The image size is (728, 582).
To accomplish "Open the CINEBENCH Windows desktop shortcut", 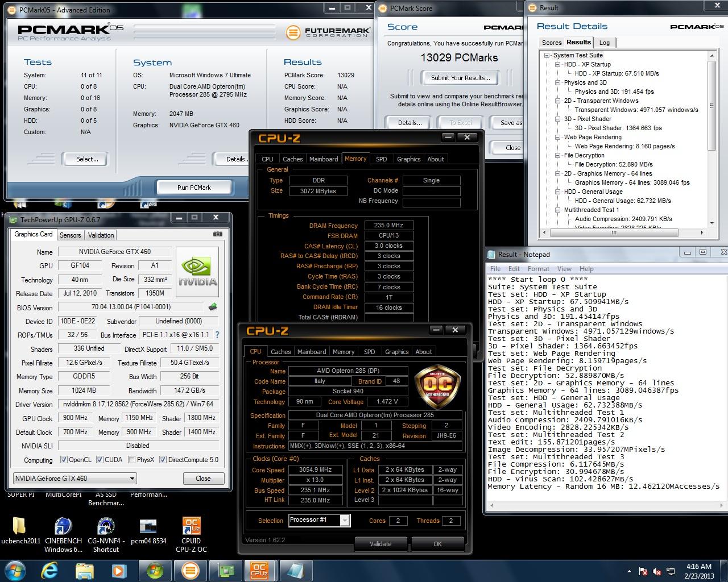I will (63, 534).
